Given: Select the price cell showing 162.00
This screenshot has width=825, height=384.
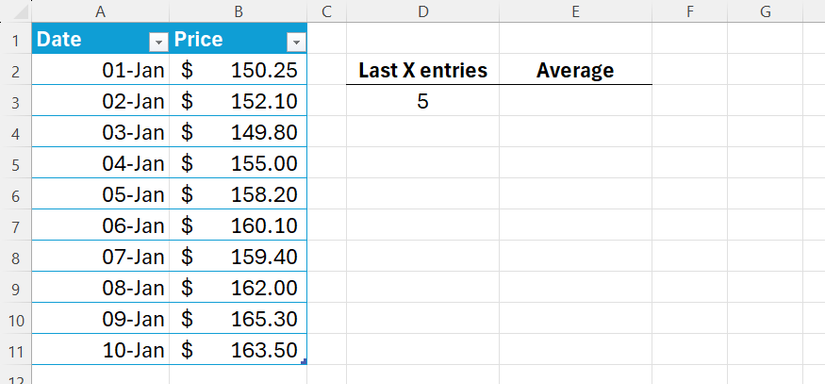Looking at the screenshot, I should [238, 287].
